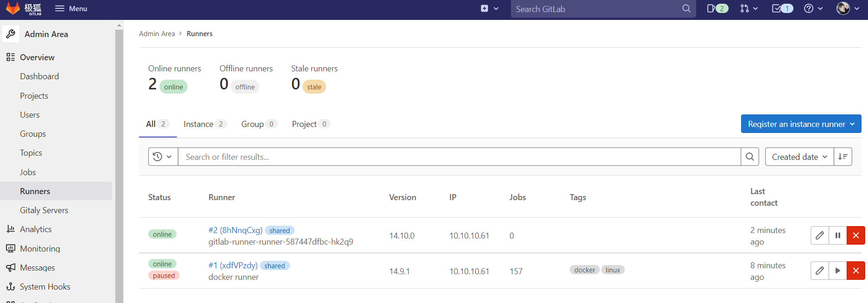
Task: Go to Users in sidebar
Action: [x=30, y=114]
